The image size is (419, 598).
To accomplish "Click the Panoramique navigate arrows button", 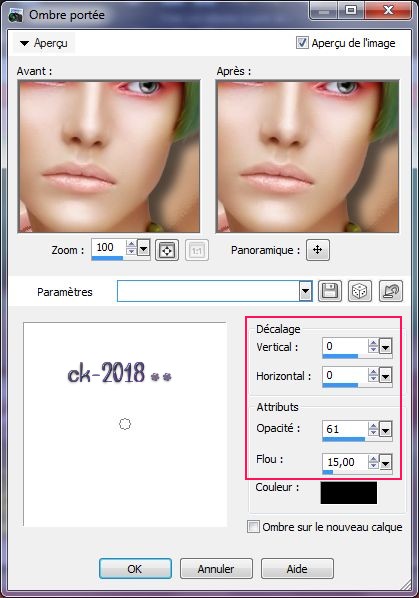I will coord(318,250).
